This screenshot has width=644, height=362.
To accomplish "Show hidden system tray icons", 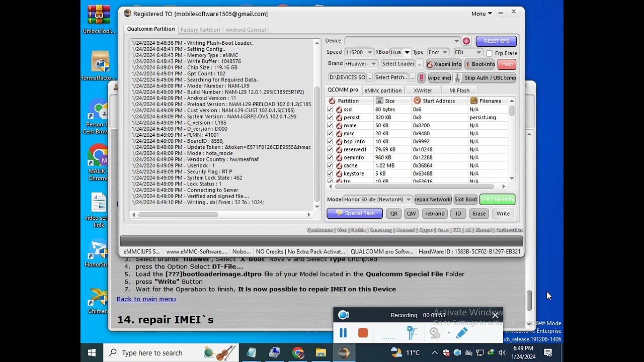I will (435, 352).
